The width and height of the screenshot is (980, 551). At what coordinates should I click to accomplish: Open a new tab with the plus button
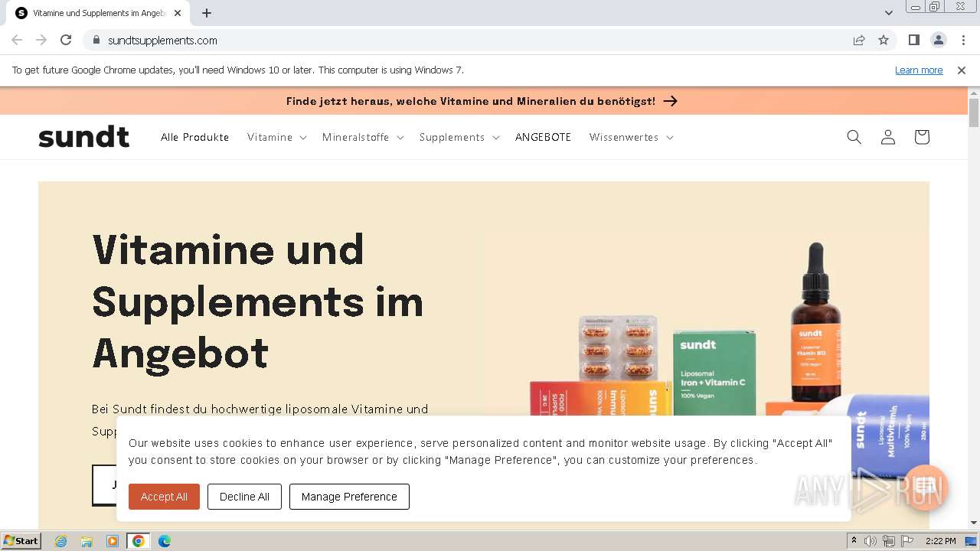[207, 13]
